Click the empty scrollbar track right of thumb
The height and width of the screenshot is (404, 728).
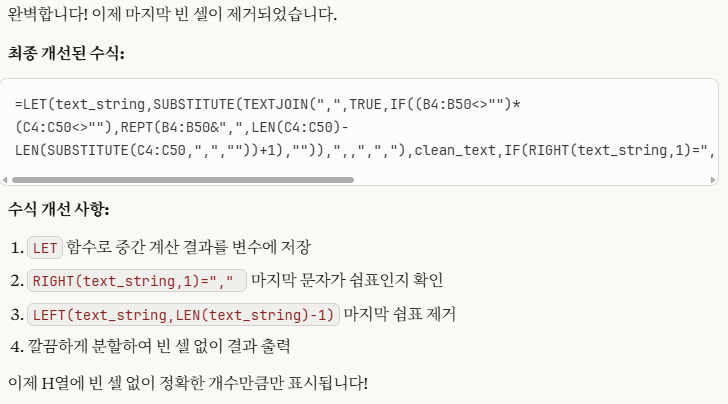click(x=532, y=180)
